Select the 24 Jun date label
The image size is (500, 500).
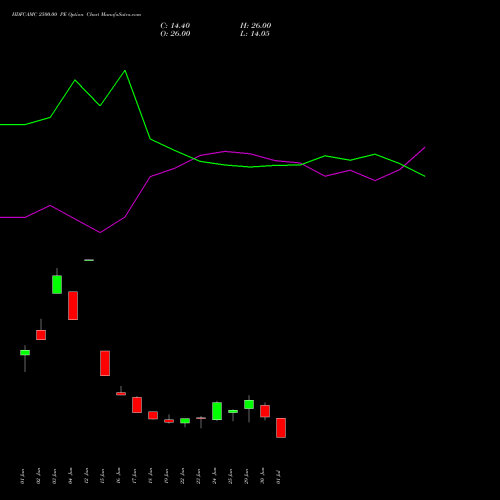pyautogui.click(x=214, y=477)
